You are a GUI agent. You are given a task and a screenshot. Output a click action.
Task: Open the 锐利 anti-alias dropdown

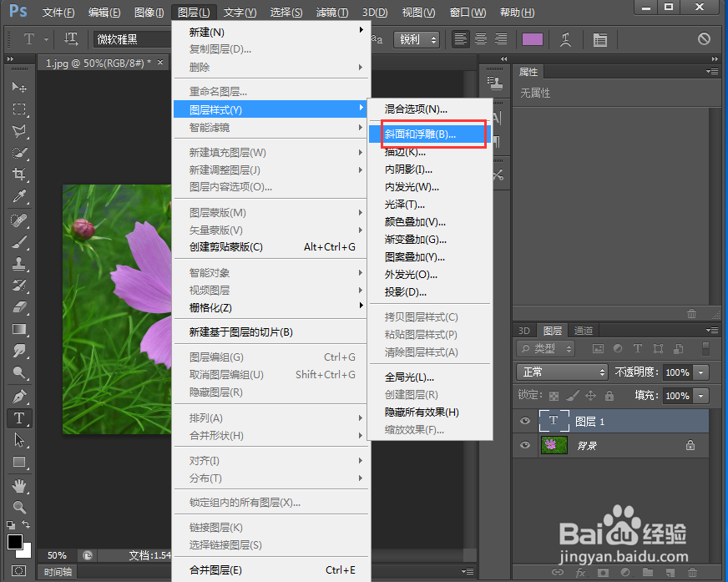pyautogui.click(x=417, y=40)
